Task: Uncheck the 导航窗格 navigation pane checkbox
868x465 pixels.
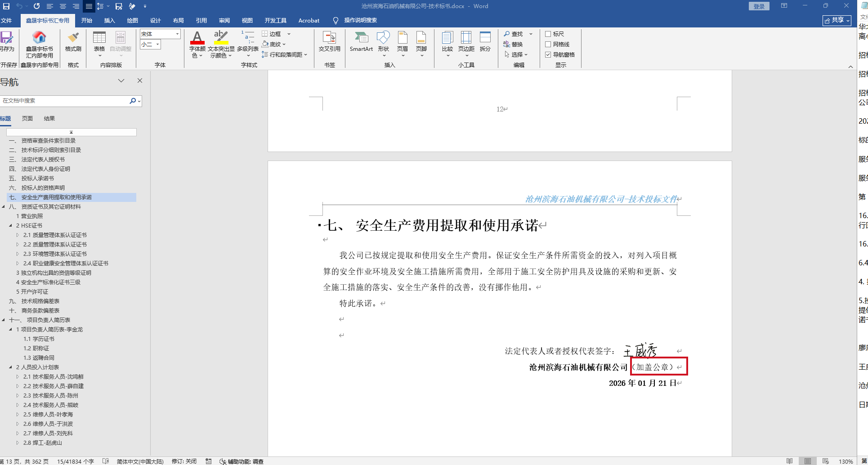Action: (548, 54)
